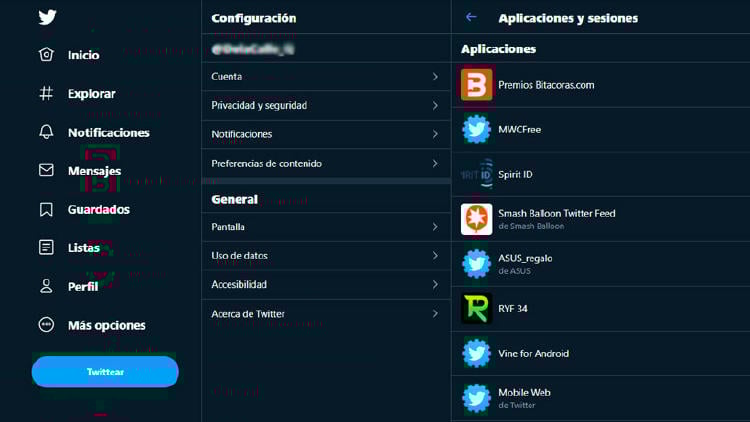This screenshot has width=750, height=422.
Task: Expand Cuenta settings chevron
Action: 435,77
